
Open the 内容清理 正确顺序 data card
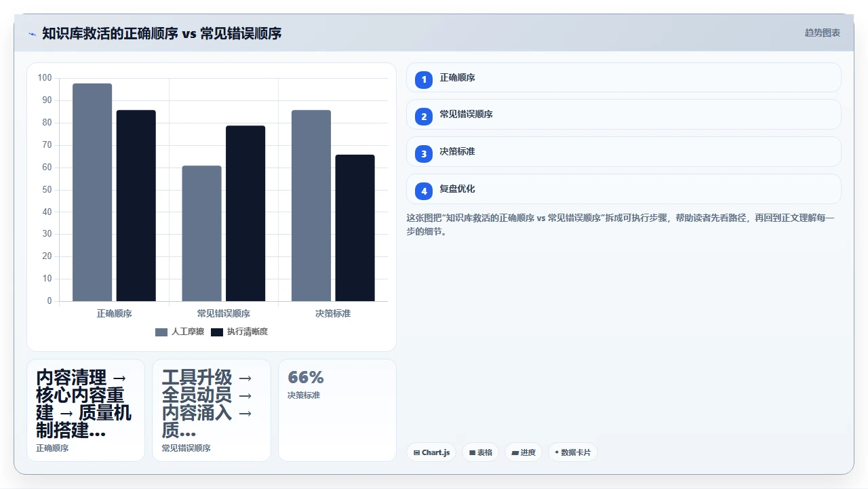pos(86,410)
